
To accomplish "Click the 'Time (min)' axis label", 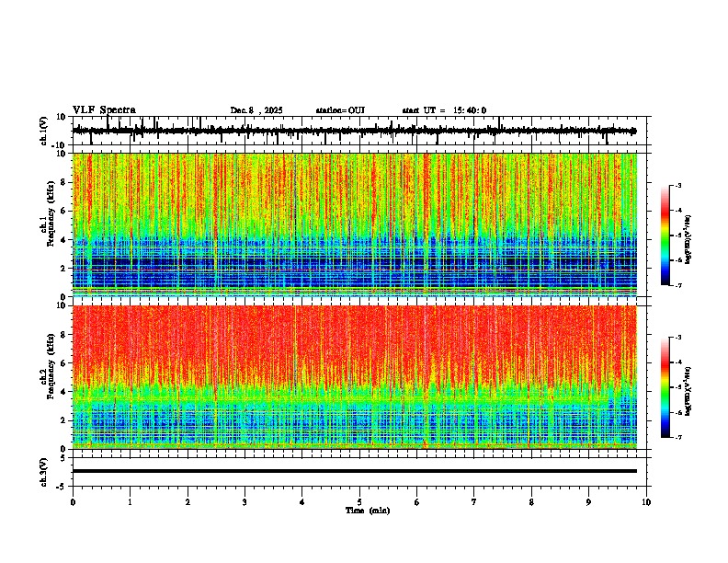I will (368, 511).
